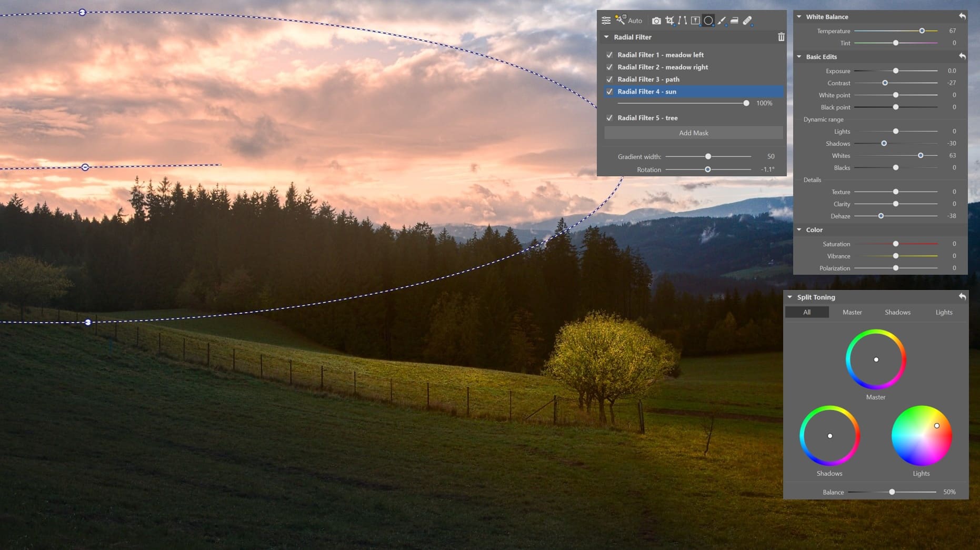The image size is (980, 550).
Task: Switch to the Shadows toning tab
Action: coord(897,312)
